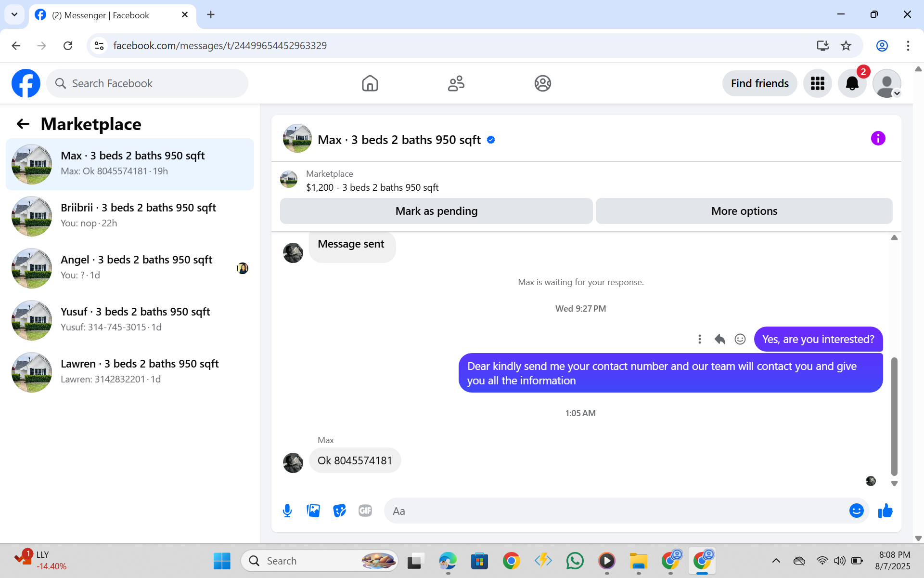Click the chat scroll down arrow
This screenshot has height=578, width=924.
tap(894, 484)
